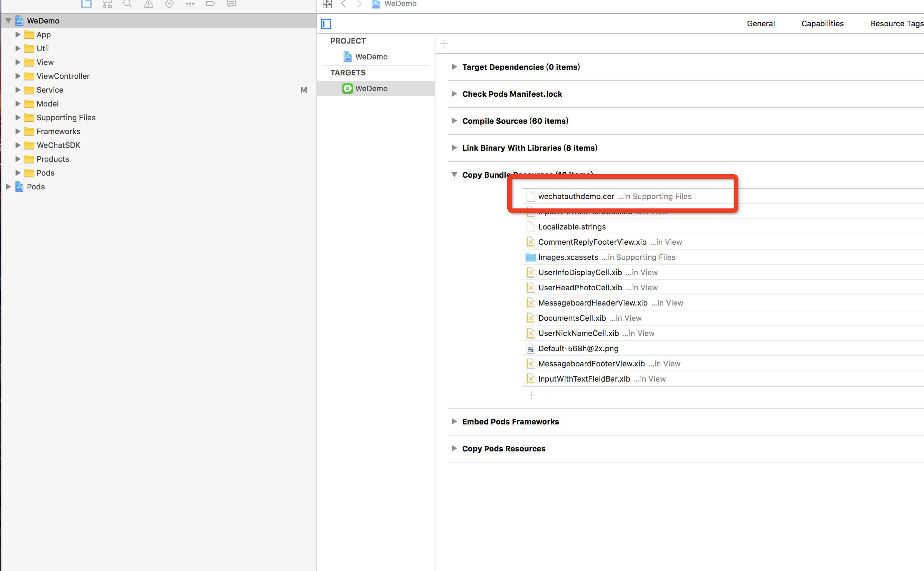Open the Debug navigator lines icon
This screenshot has width=924, height=571.
[190, 4]
